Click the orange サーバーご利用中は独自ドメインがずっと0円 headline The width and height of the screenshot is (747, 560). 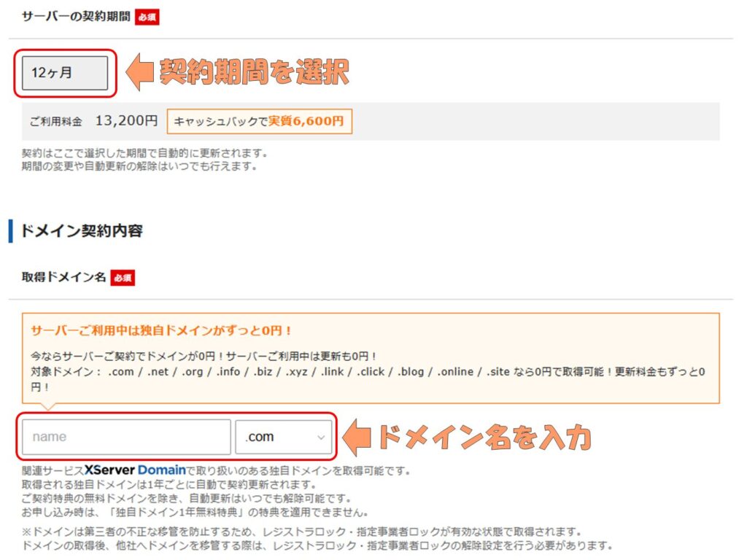[161, 330]
